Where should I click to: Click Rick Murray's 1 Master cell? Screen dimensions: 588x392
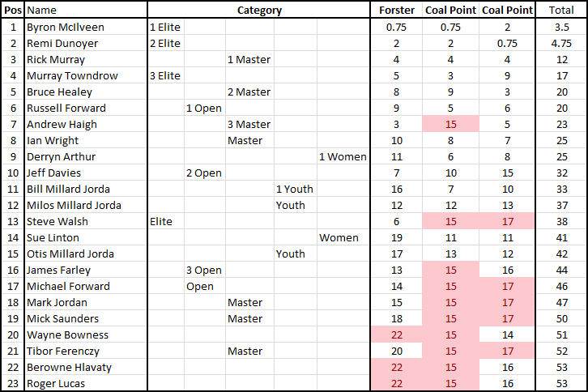(x=249, y=59)
